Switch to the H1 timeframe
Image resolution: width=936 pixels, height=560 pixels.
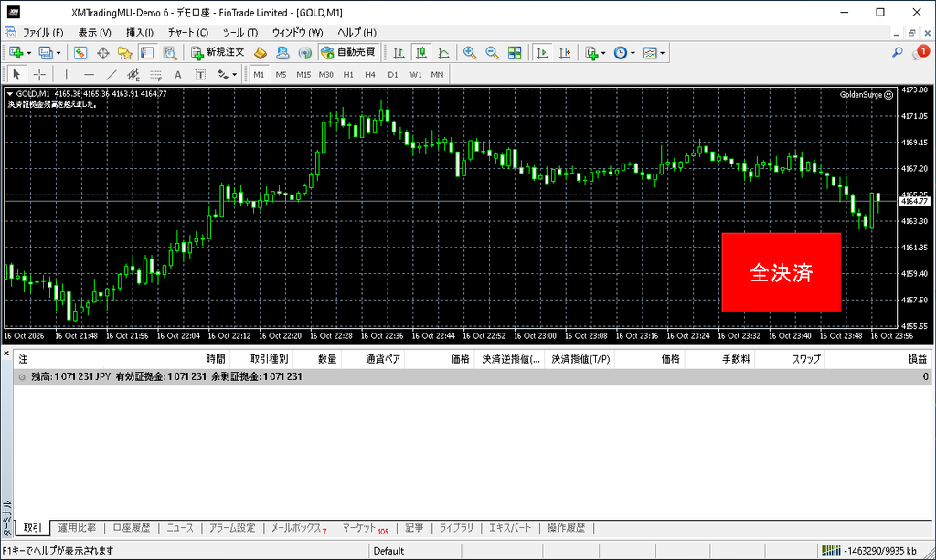tap(348, 75)
